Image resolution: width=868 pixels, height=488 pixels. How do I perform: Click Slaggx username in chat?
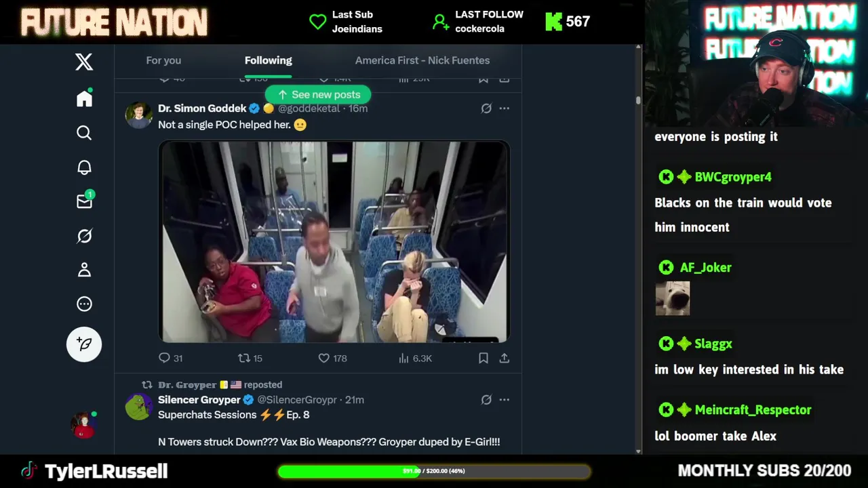click(713, 344)
